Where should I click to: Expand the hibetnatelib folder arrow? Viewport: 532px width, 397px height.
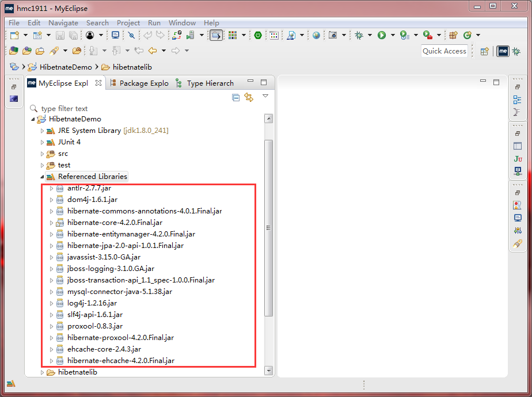coord(42,372)
